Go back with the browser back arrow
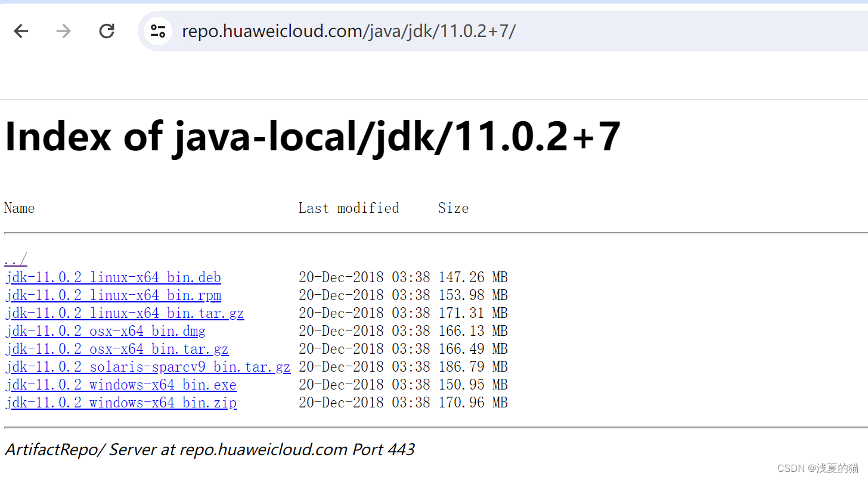This screenshot has height=479, width=868. point(21,31)
